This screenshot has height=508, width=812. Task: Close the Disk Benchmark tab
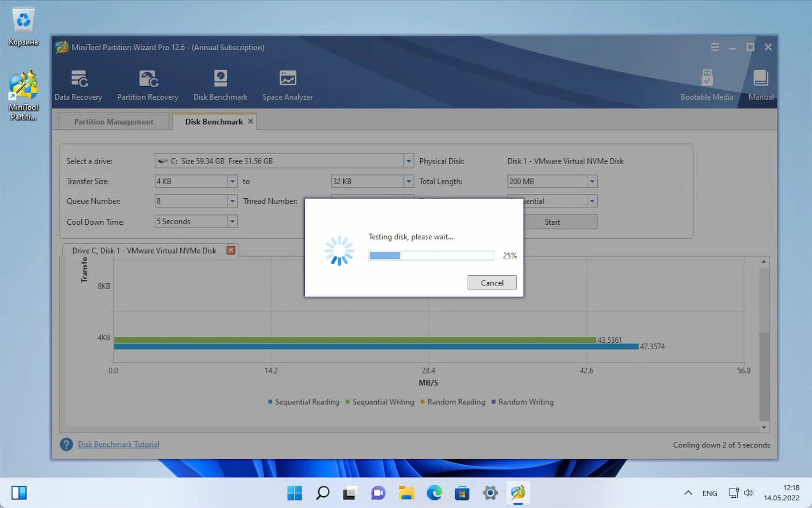[x=251, y=121]
